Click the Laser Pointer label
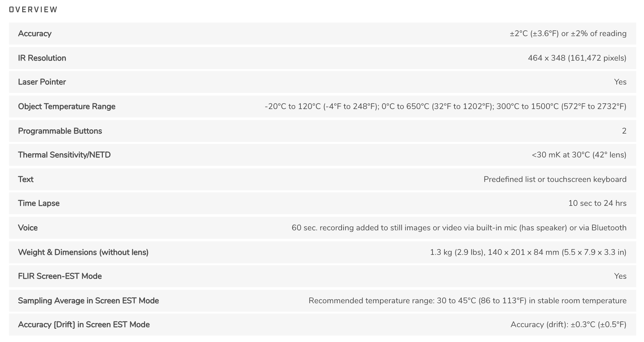The width and height of the screenshot is (644, 342). coord(42,82)
